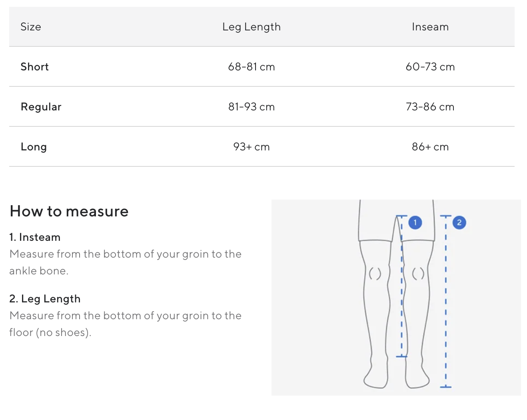Click the blue number 1 marker badge
The image size is (527, 420).
point(415,222)
